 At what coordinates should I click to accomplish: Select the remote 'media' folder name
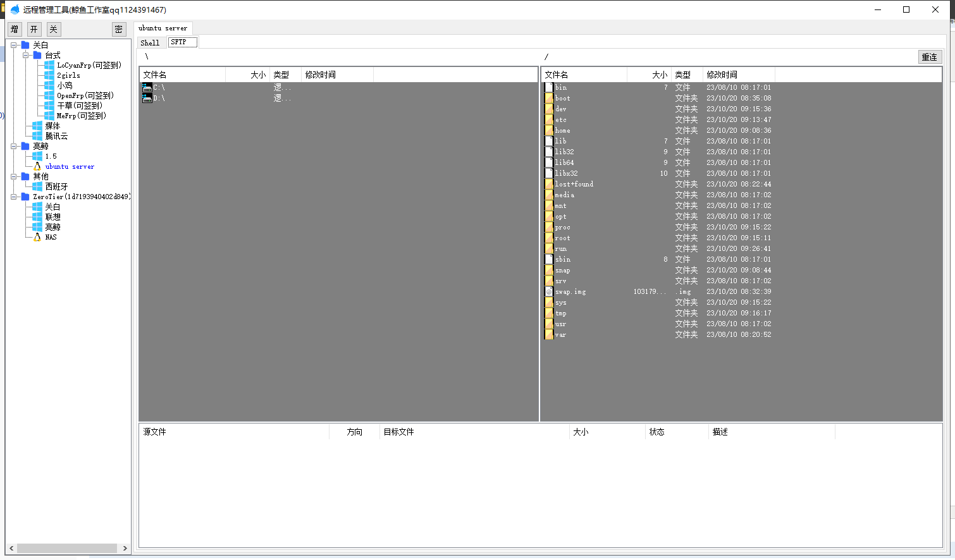tap(564, 195)
